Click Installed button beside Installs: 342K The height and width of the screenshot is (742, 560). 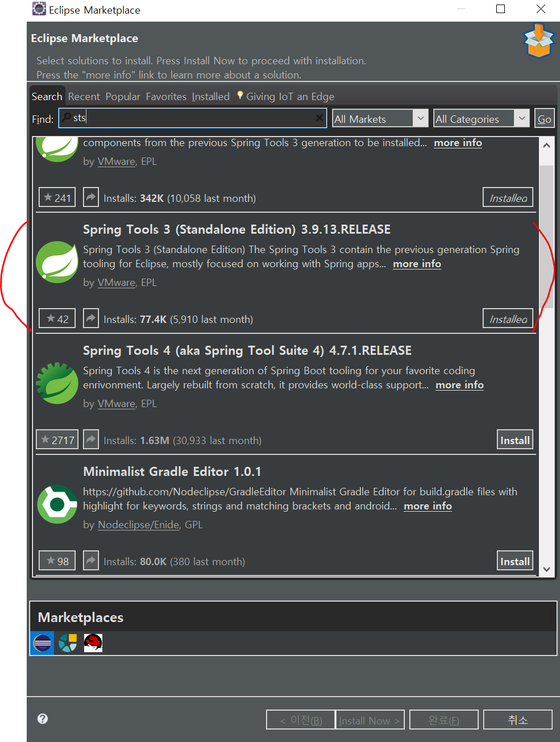[x=508, y=197]
